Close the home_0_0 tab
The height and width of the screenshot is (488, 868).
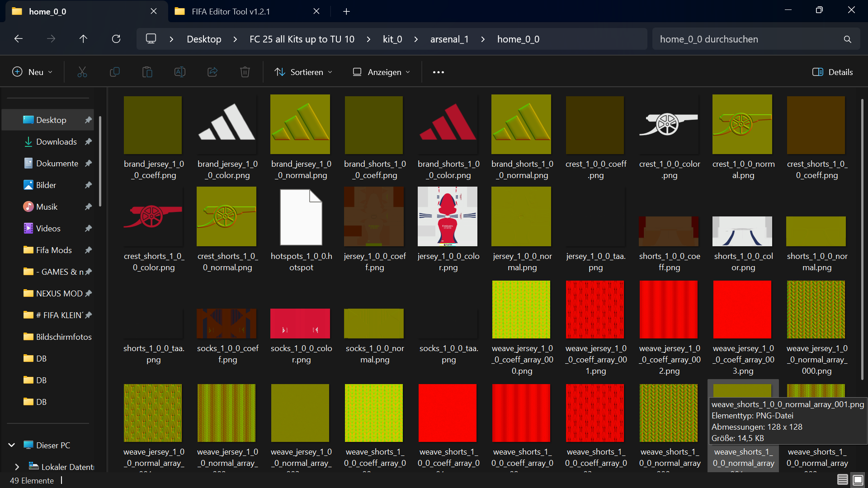[154, 11]
